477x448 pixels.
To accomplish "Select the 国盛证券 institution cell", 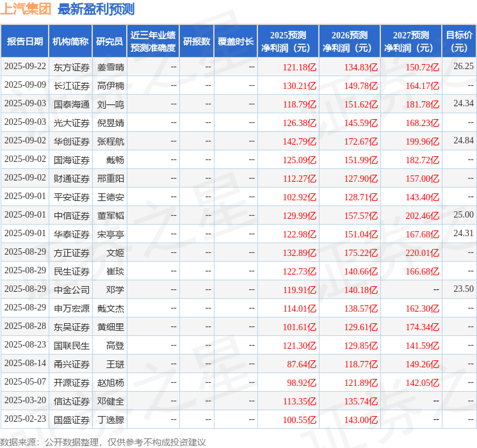I will pyautogui.click(x=72, y=420).
